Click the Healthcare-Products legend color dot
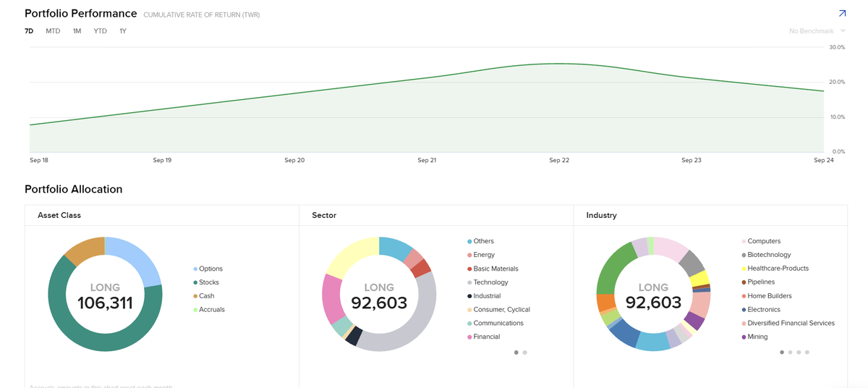Image resolution: width=868 pixels, height=388 pixels. [744, 269]
